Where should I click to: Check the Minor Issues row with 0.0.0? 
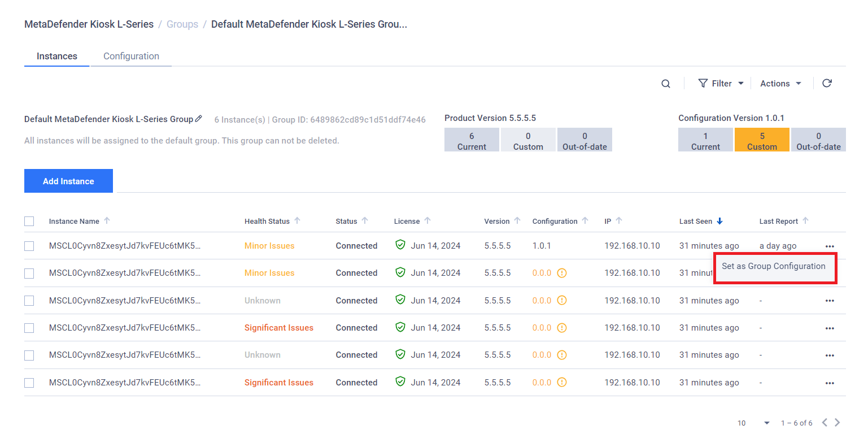coord(29,273)
